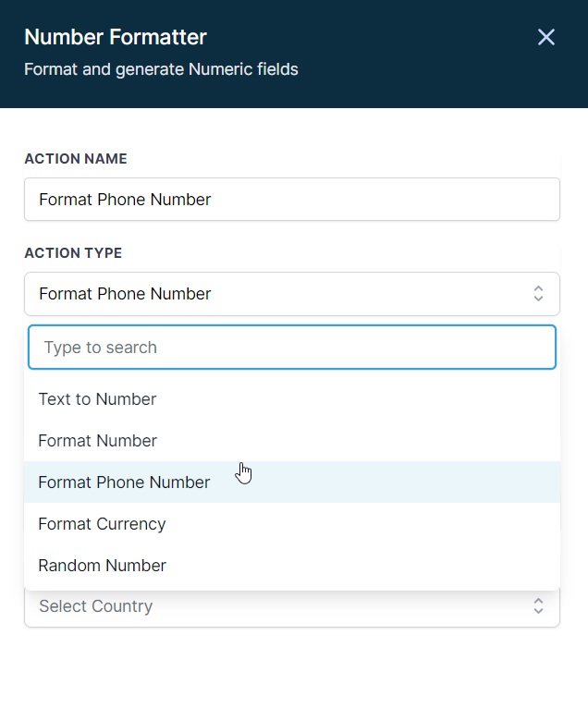Screen dimensions: 588x708
Task: Click the Number Formatter heading
Action: coord(116,37)
